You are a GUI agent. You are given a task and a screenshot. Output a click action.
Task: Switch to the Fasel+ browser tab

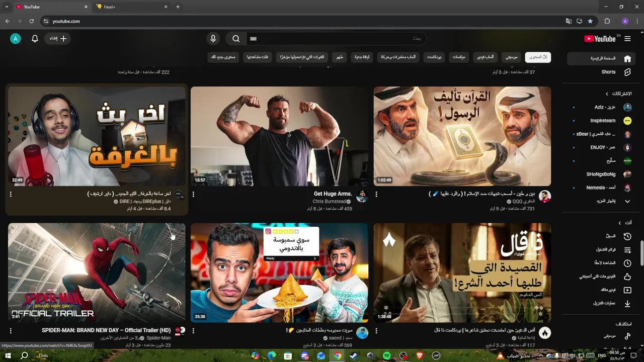click(132, 7)
